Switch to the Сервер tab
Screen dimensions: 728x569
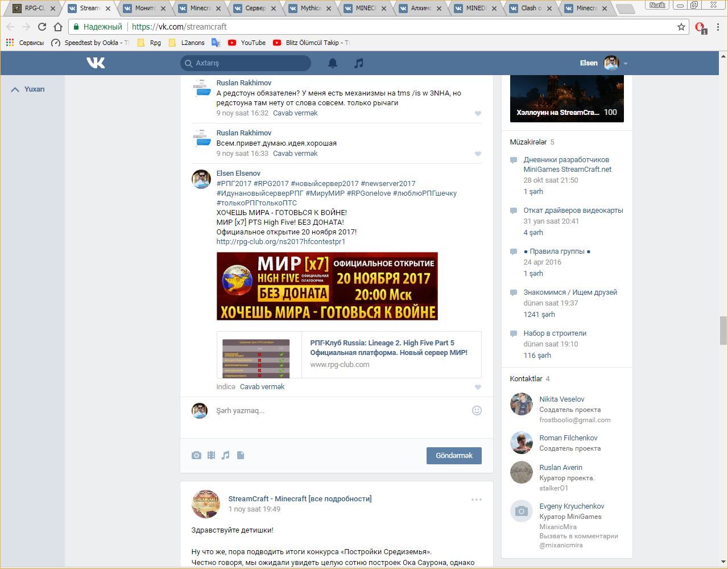[x=254, y=8]
